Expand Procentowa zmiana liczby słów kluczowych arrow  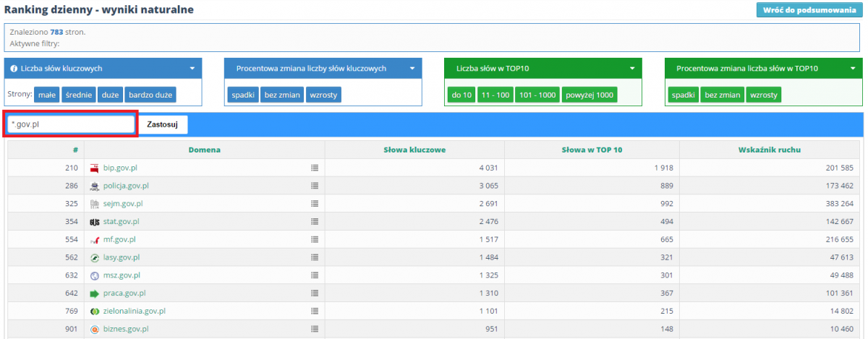(x=412, y=69)
